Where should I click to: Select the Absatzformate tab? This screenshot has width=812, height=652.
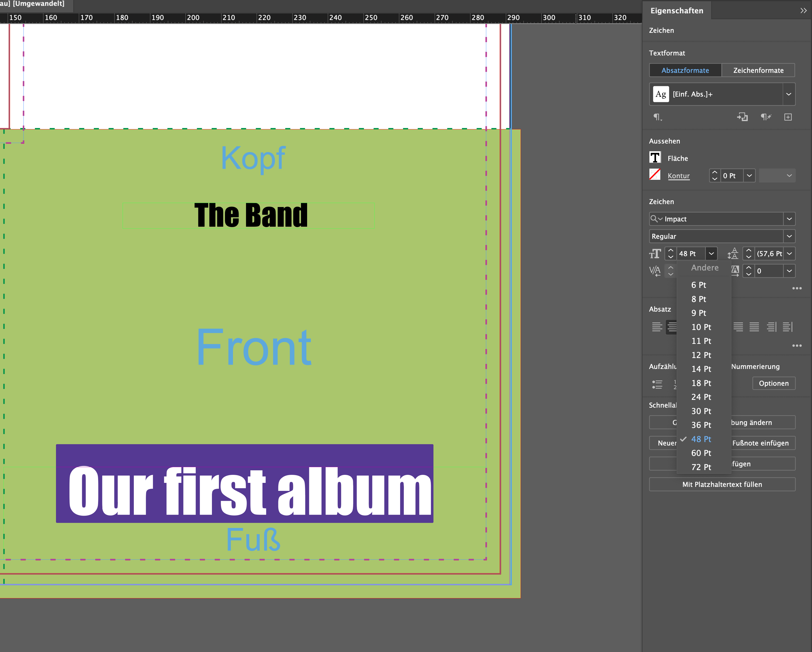[x=685, y=70]
